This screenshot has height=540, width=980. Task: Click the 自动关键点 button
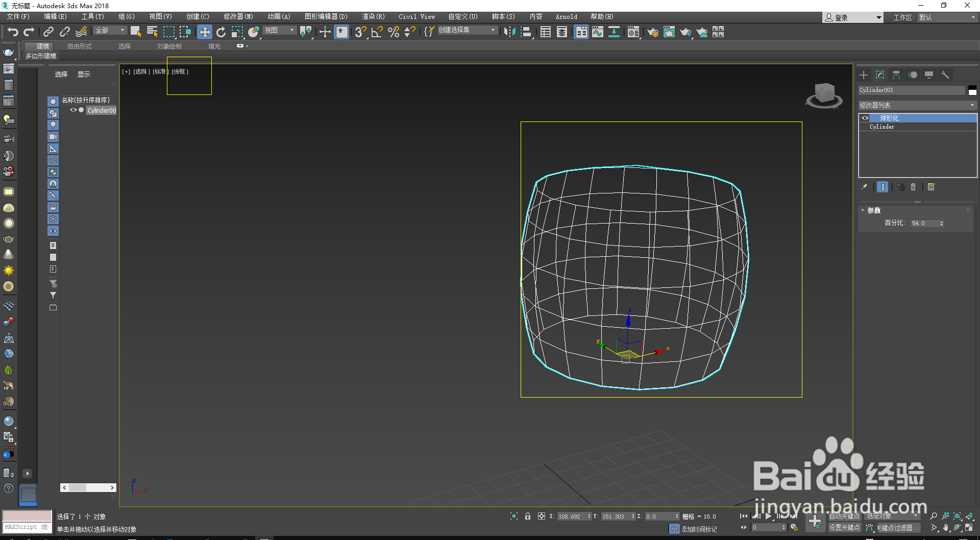(x=844, y=517)
